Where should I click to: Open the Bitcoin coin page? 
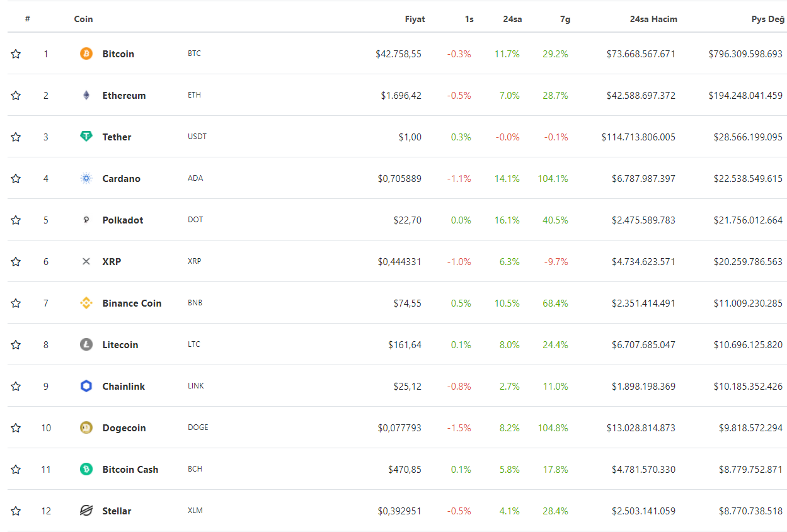click(x=118, y=54)
